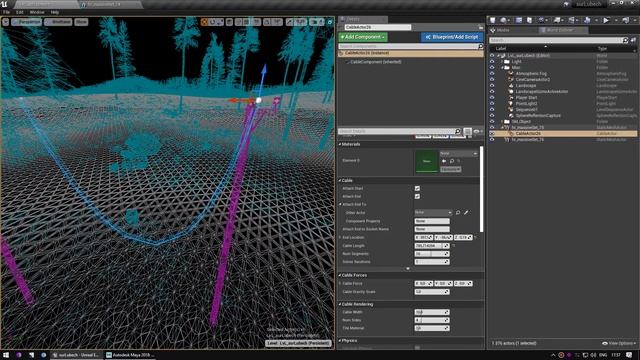
Task: Toggle the Attach Start checkbox
Action: [x=417, y=189]
